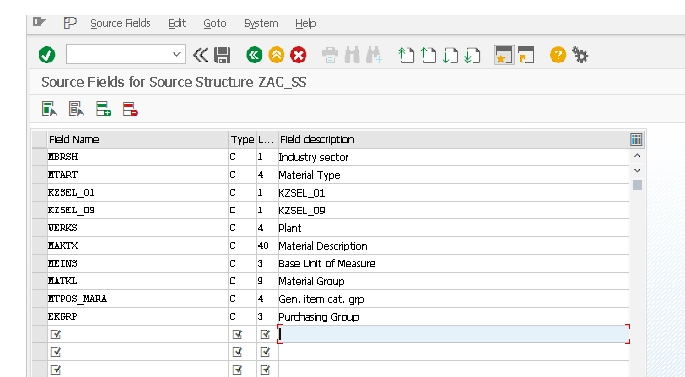Image resolution: width=685 pixels, height=377 pixels.
Task: Click the Field Name column header
Action: point(138,139)
